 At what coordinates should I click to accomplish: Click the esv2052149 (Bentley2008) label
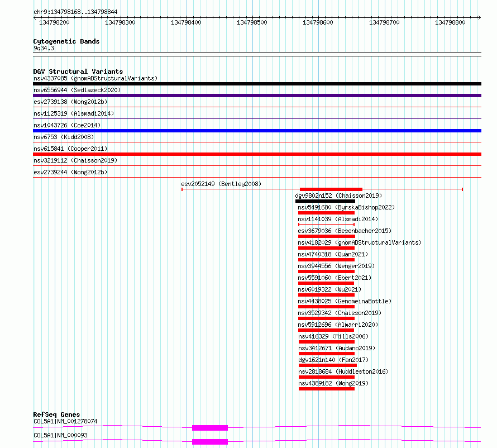click(x=221, y=184)
